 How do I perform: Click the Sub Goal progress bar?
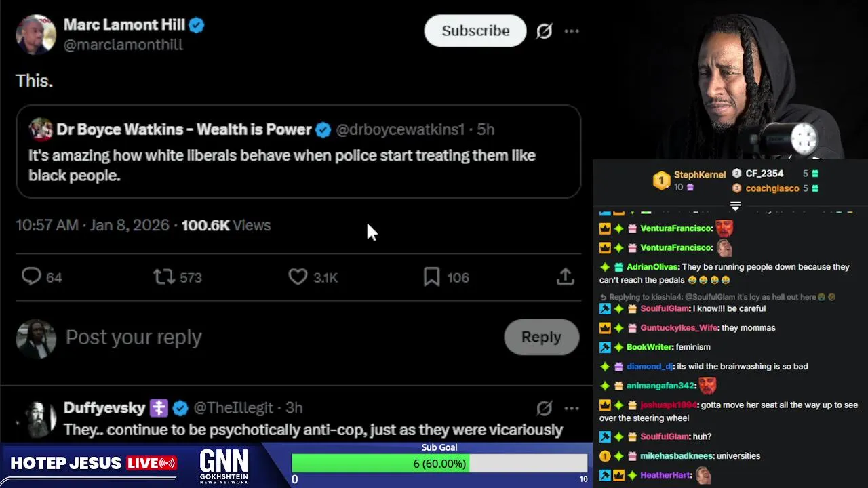click(439, 464)
